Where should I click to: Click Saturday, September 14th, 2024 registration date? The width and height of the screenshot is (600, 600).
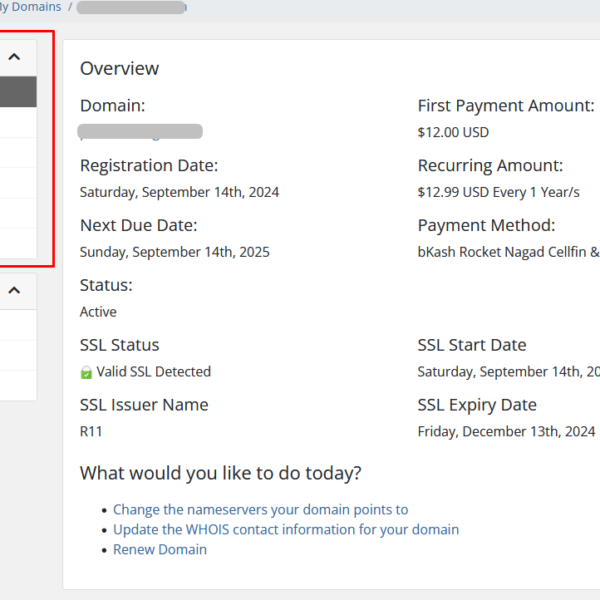[x=179, y=192]
